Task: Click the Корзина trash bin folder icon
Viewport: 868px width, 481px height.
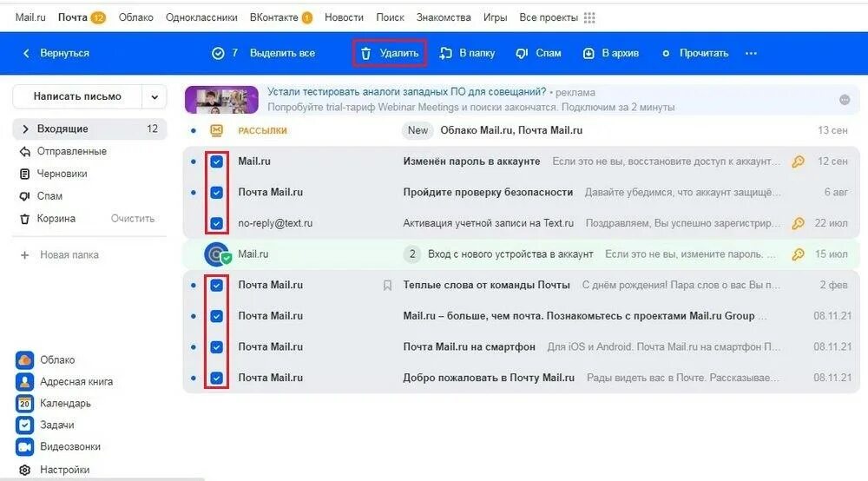Action: tap(25, 219)
